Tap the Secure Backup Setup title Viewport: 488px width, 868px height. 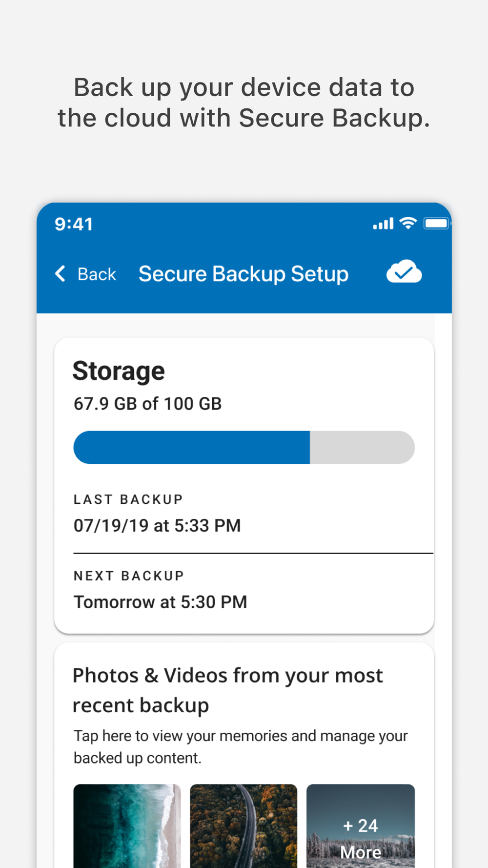pos(244,274)
